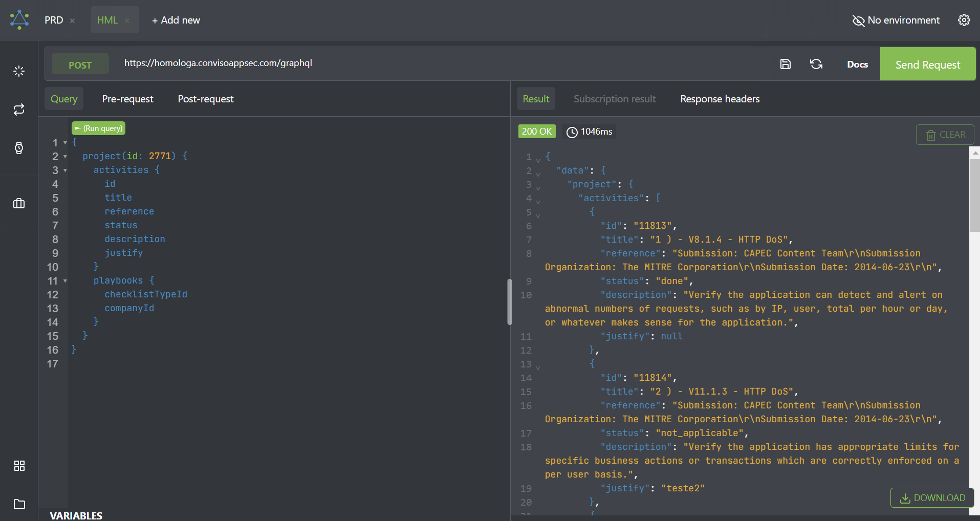The width and height of the screenshot is (980, 521).
Task: Open the Docs panel
Action: click(x=857, y=64)
